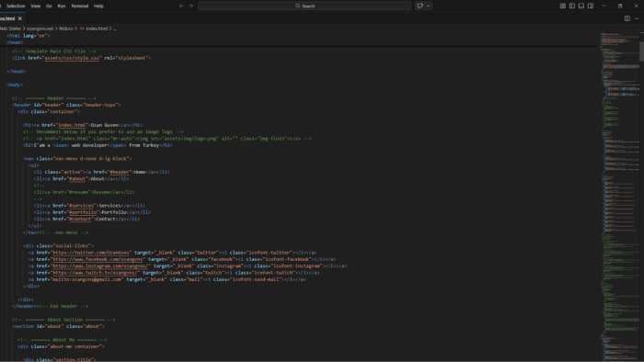This screenshot has height=362, width=644.
Task: Click the closing head tag
Action: coord(16,72)
